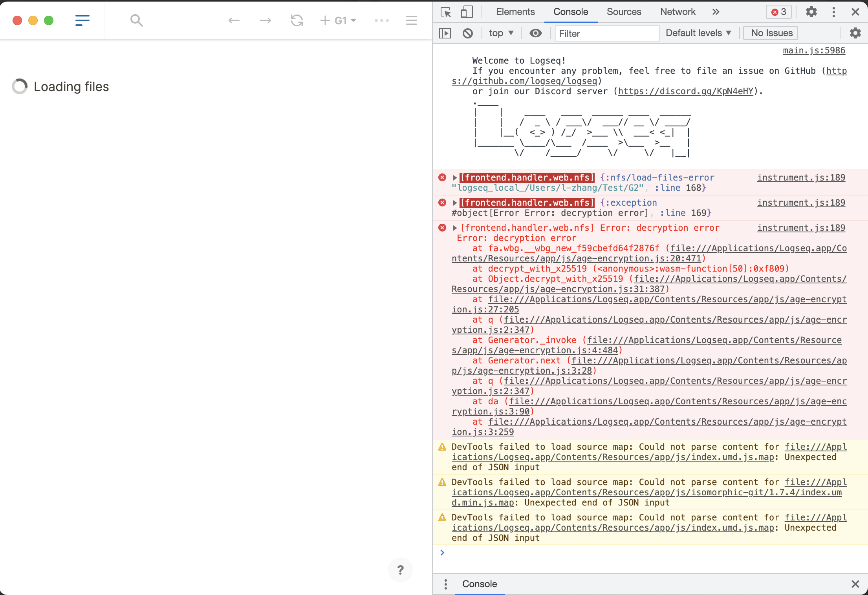Open DevTools settings gear
The height and width of the screenshot is (595, 868).
tap(811, 12)
